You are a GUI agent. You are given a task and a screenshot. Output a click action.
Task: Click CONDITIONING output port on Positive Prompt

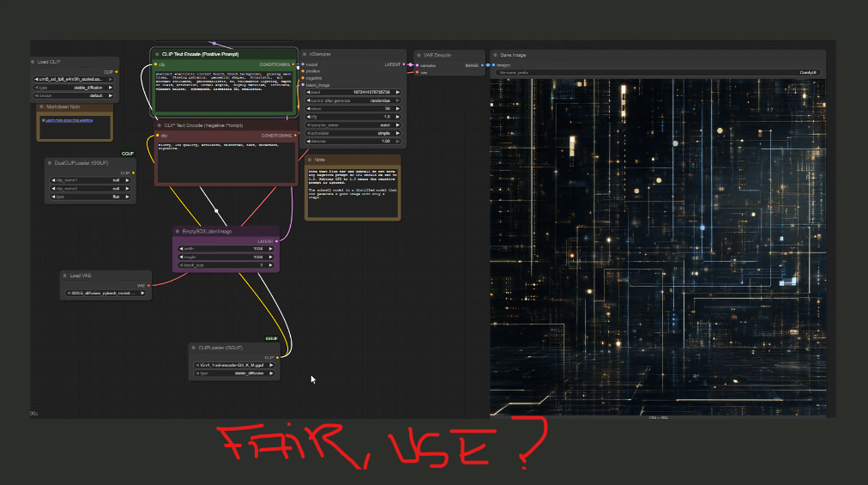point(293,64)
